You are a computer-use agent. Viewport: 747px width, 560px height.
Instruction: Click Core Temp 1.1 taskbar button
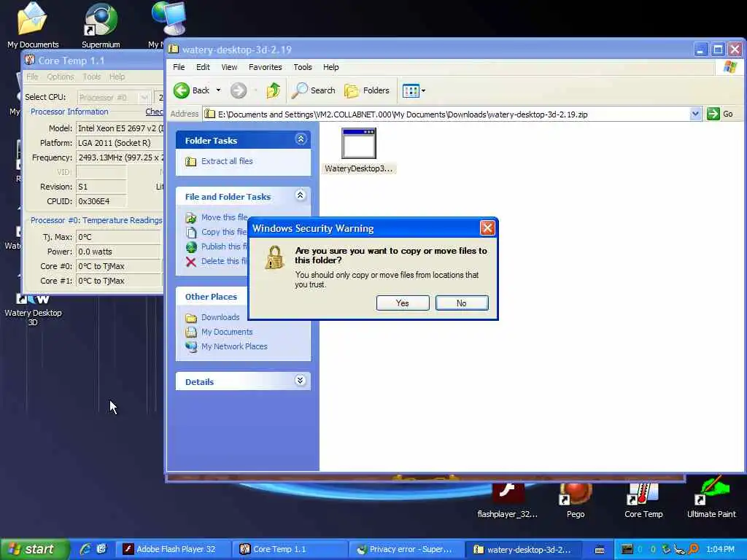290,549
